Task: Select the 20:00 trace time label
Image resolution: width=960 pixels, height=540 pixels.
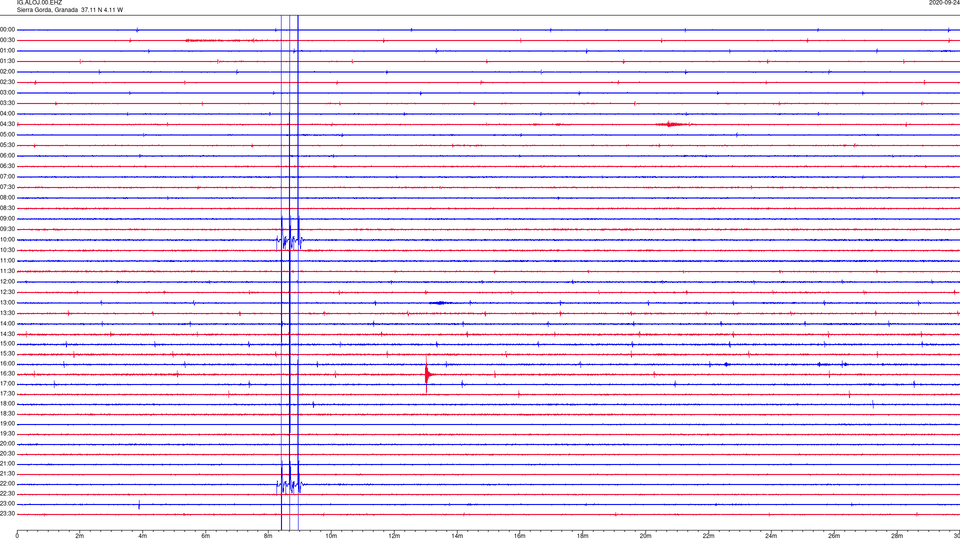Action: point(8,444)
